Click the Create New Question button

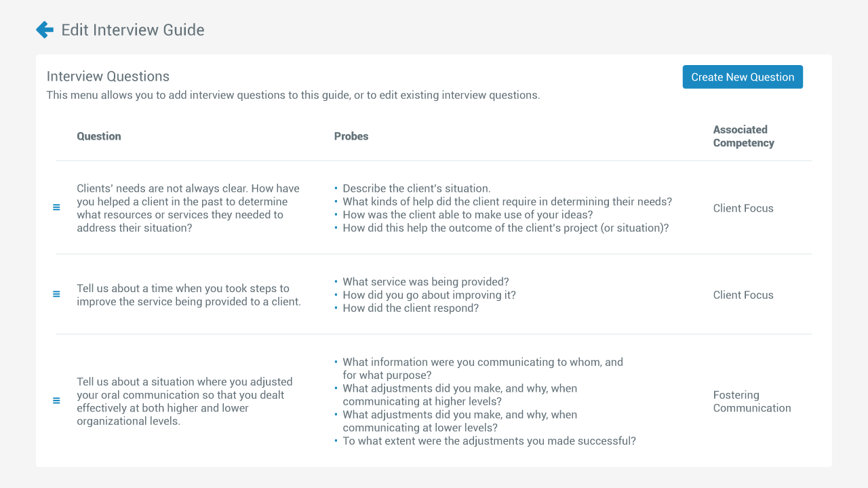(x=743, y=77)
